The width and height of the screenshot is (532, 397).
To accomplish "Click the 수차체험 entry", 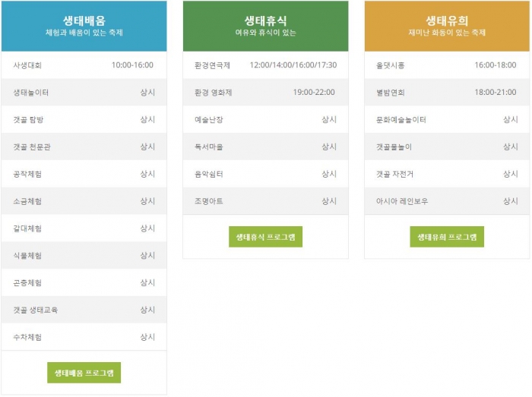I will 84,337.
